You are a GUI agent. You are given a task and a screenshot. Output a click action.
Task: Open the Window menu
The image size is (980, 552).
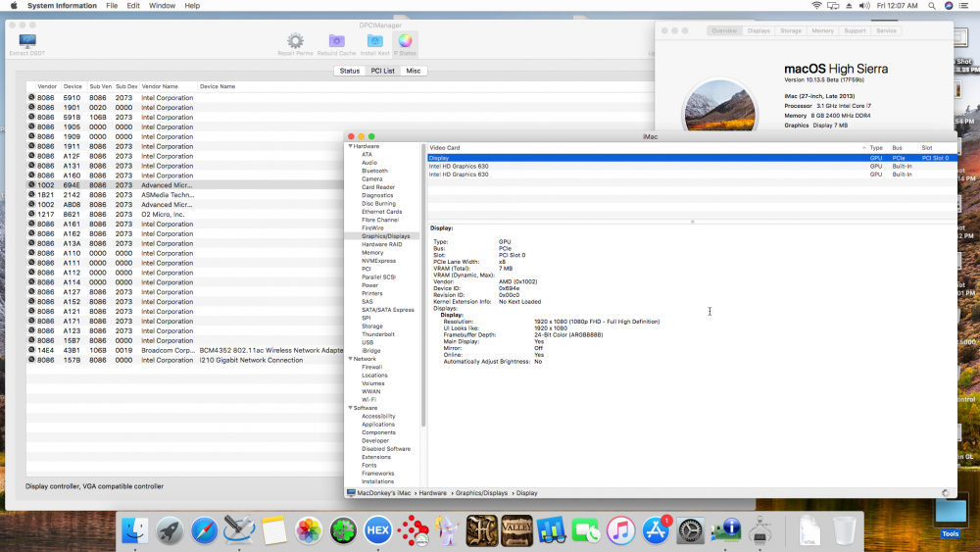162,6
